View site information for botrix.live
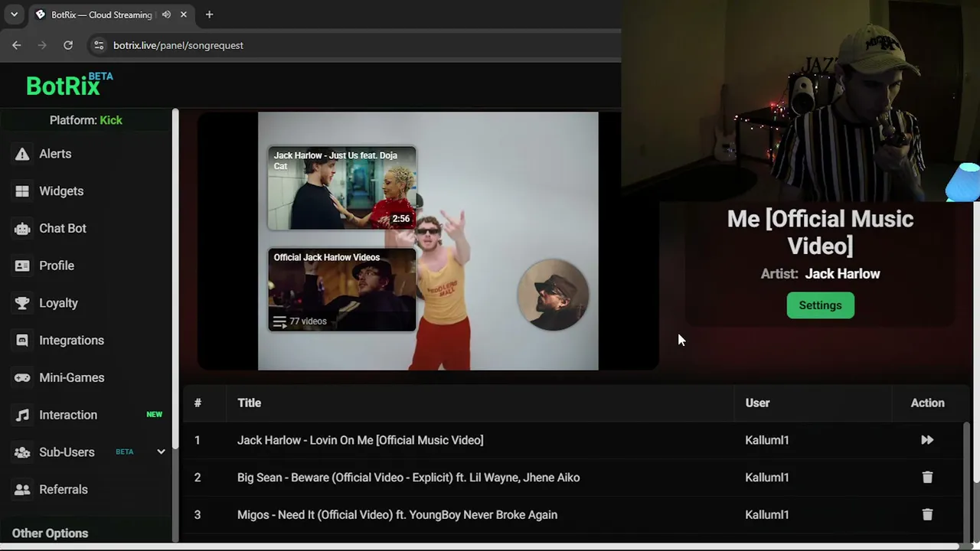The image size is (980, 551). click(99, 45)
